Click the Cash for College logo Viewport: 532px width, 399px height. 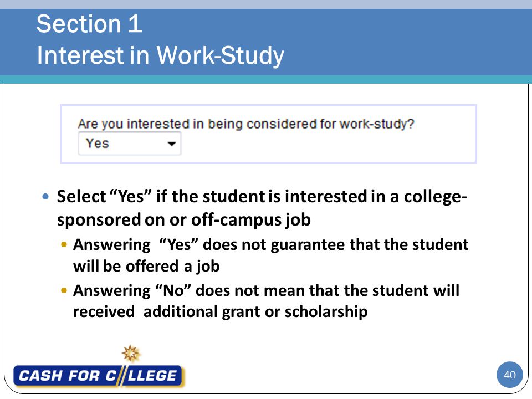coord(98,376)
